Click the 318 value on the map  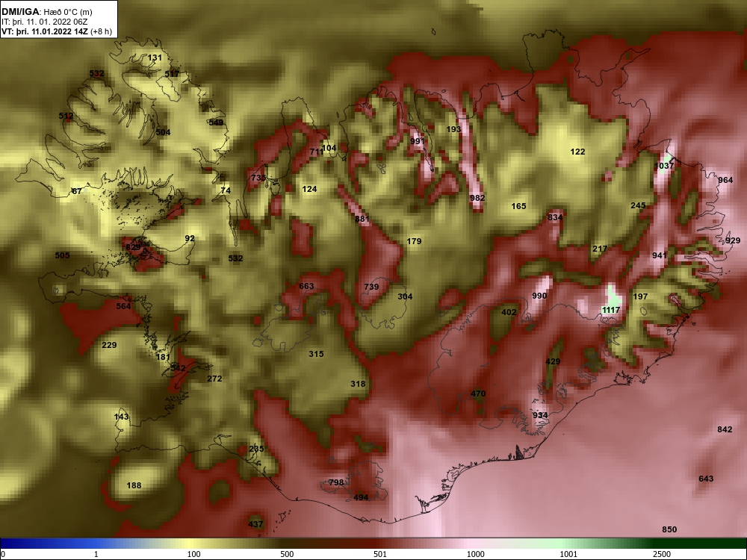[358, 384]
